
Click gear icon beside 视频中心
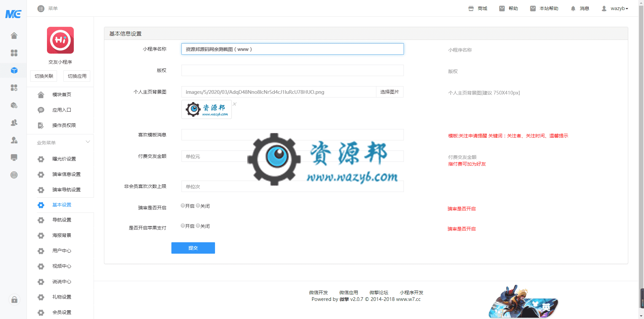pyautogui.click(x=41, y=266)
